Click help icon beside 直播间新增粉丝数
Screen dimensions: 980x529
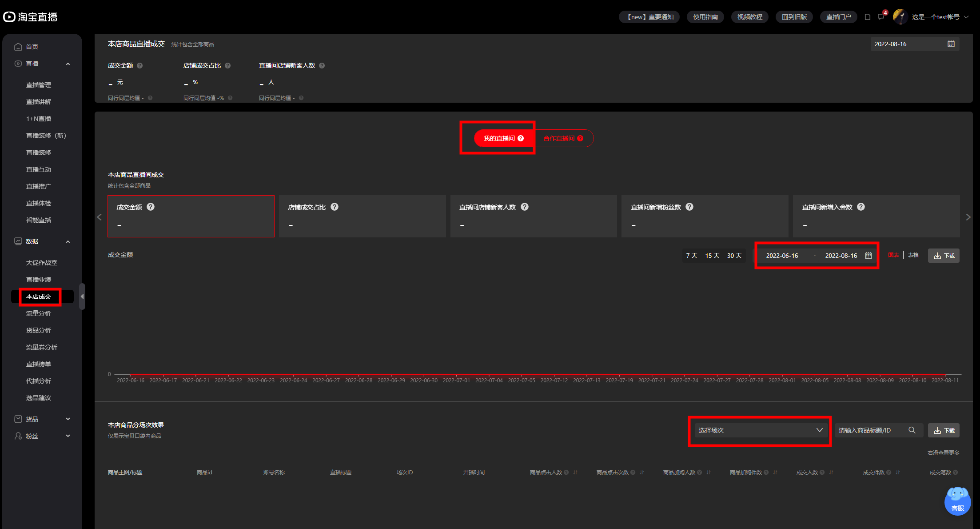(689, 207)
